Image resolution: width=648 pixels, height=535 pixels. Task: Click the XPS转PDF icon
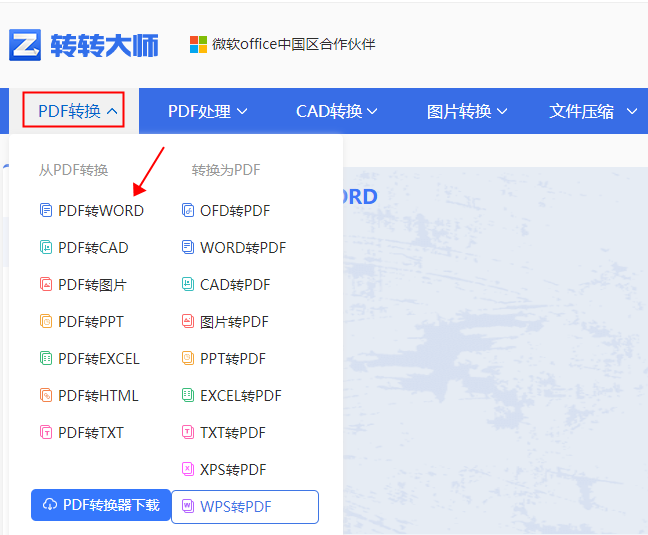point(188,469)
